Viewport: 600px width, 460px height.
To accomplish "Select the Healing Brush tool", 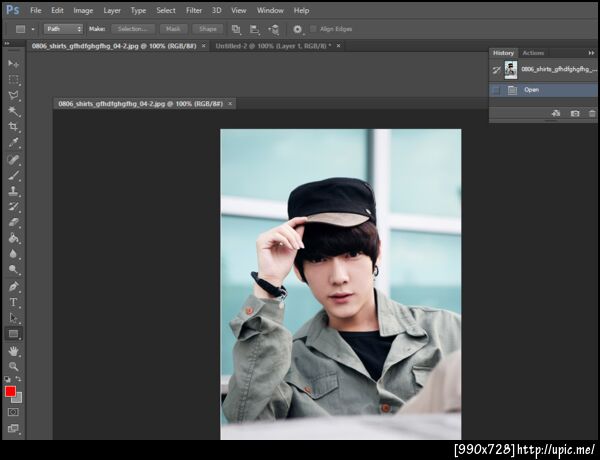I will click(x=13, y=159).
